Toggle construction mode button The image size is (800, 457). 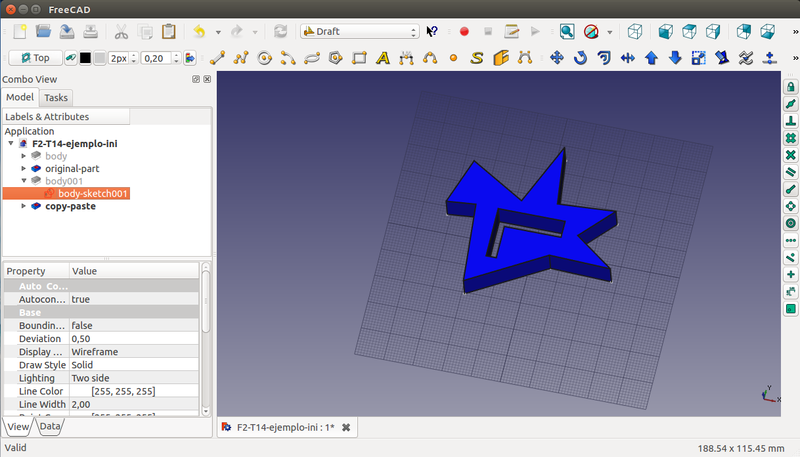(x=72, y=57)
